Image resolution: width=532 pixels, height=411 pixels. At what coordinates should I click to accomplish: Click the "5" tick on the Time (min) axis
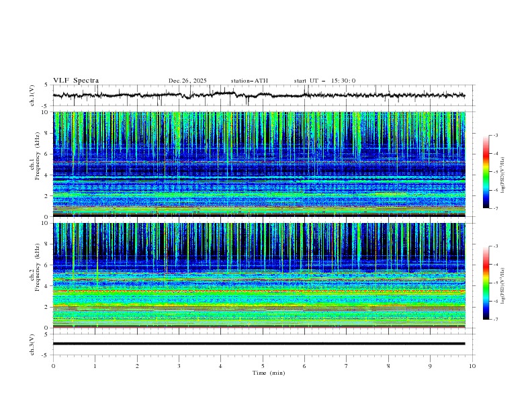[x=263, y=366]
